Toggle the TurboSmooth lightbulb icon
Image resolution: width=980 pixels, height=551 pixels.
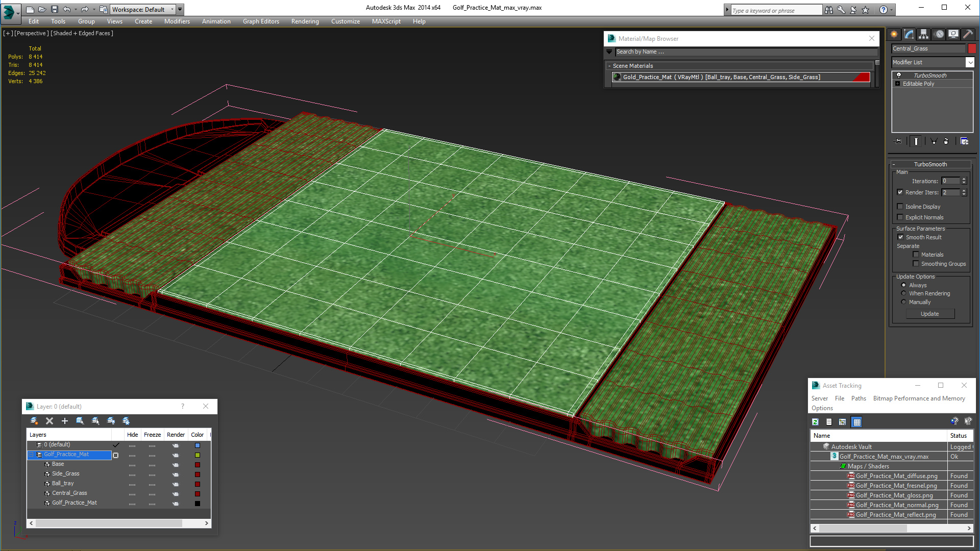(x=899, y=76)
